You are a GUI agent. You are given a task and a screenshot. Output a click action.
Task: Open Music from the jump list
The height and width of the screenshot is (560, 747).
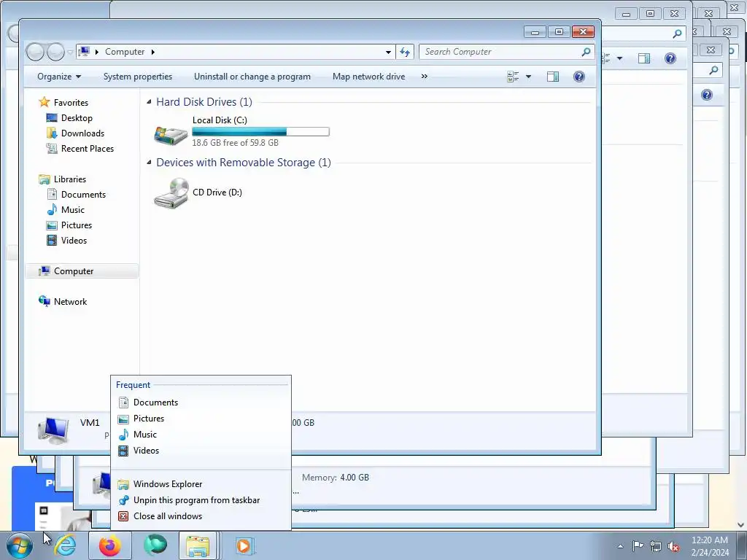[201, 435]
